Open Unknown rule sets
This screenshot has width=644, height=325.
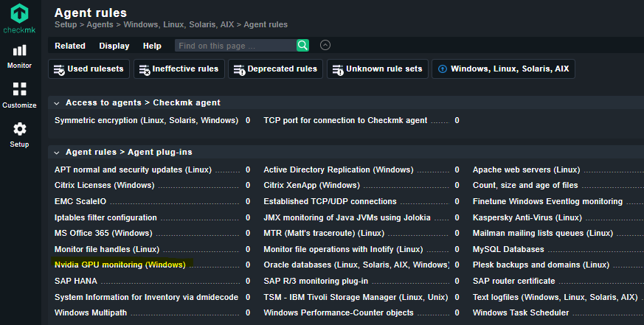[378, 69]
